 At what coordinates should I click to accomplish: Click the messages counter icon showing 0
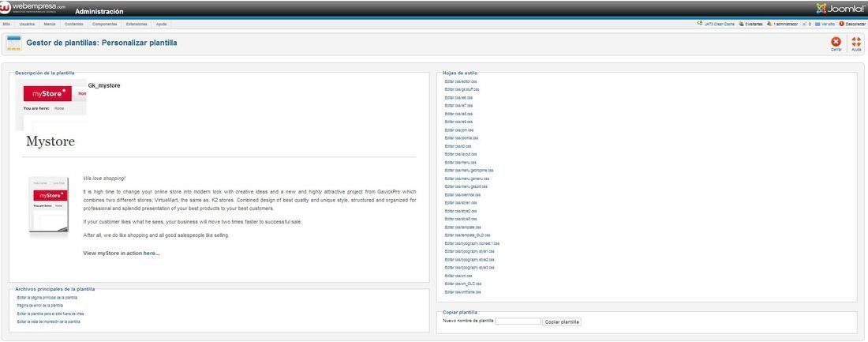point(804,24)
